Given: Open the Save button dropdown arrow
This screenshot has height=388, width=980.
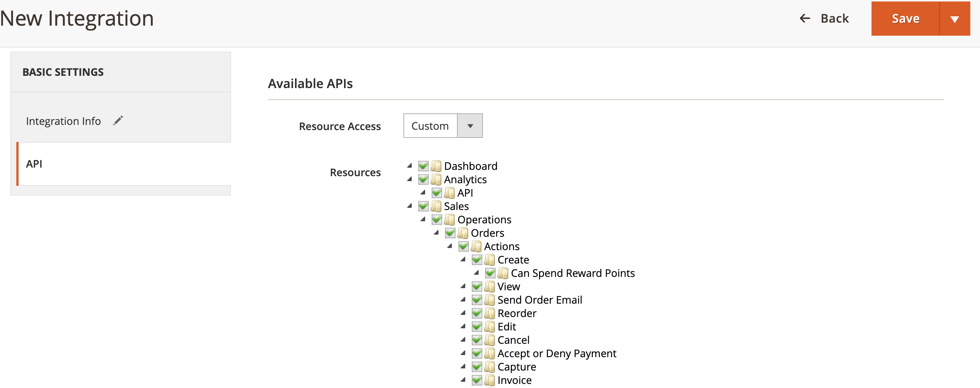Looking at the screenshot, I should coord(954,19).
